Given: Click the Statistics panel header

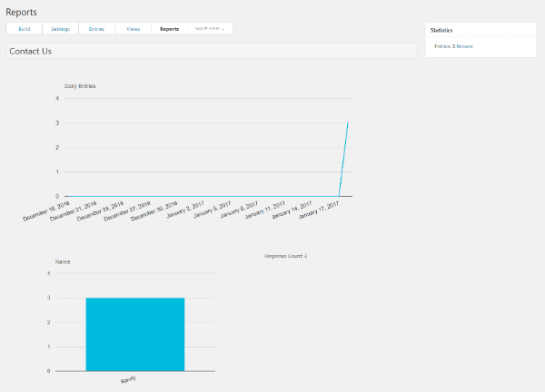Looking at the screenshot, I should 441,30.
